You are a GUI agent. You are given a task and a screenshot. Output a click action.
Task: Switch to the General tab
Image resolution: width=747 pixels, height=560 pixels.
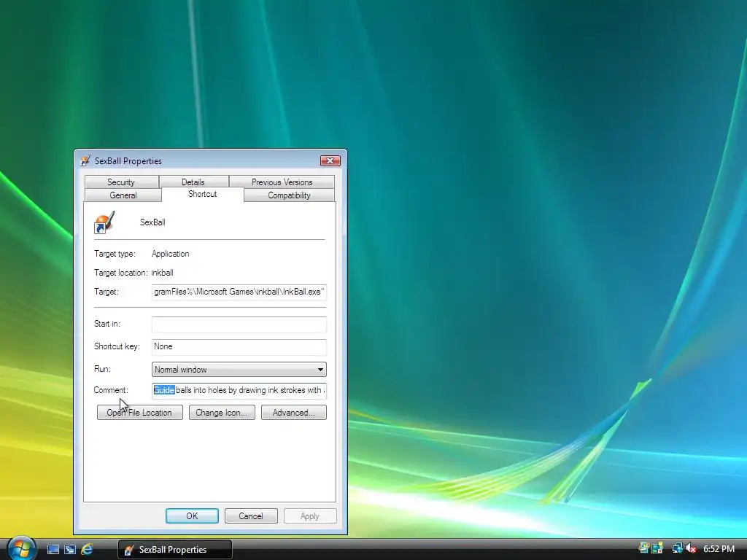[x=123, y=195]
